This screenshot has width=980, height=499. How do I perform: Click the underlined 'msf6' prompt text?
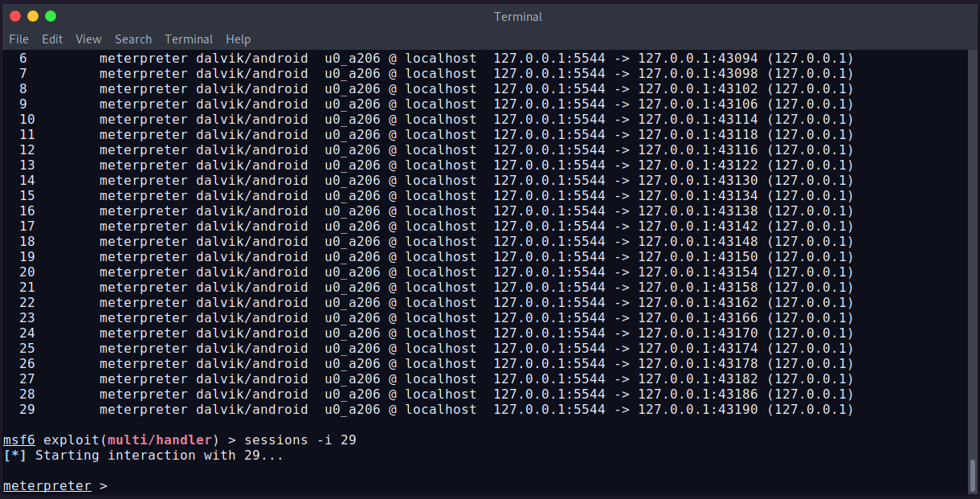[x=19, y=440]
